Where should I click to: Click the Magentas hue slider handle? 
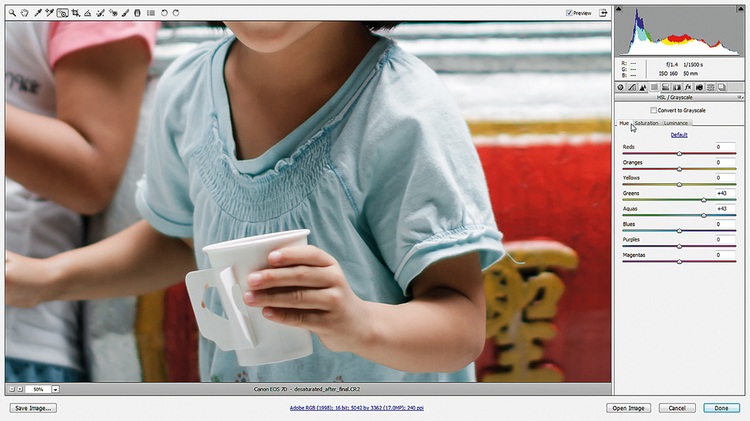[x=679, y=262]
